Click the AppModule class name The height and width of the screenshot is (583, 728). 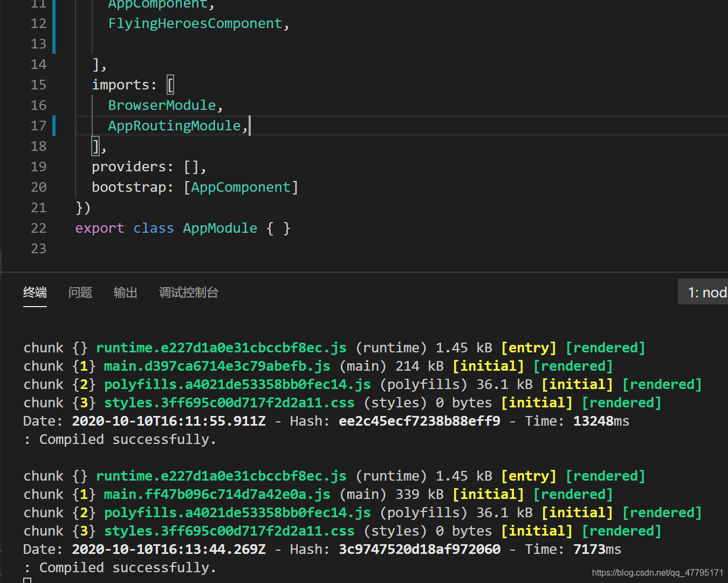pyautogui.click(x=220, y=228)
